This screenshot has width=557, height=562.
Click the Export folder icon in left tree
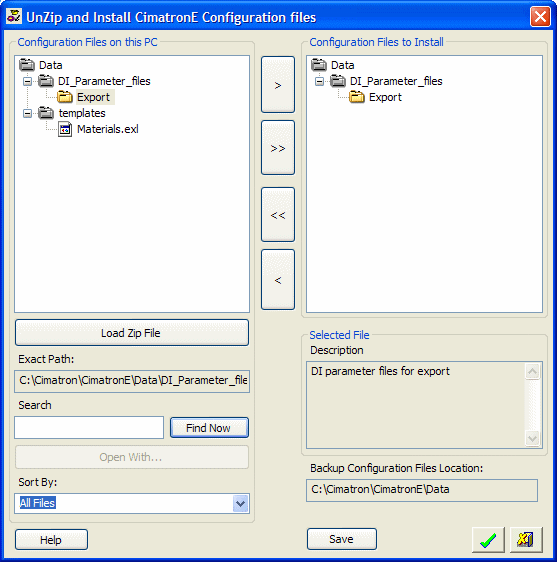coord(65,97)
